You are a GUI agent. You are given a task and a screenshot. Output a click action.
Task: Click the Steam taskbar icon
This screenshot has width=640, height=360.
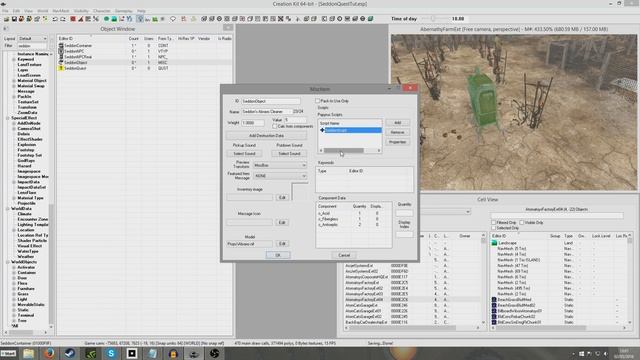click(x=70, y=353)
